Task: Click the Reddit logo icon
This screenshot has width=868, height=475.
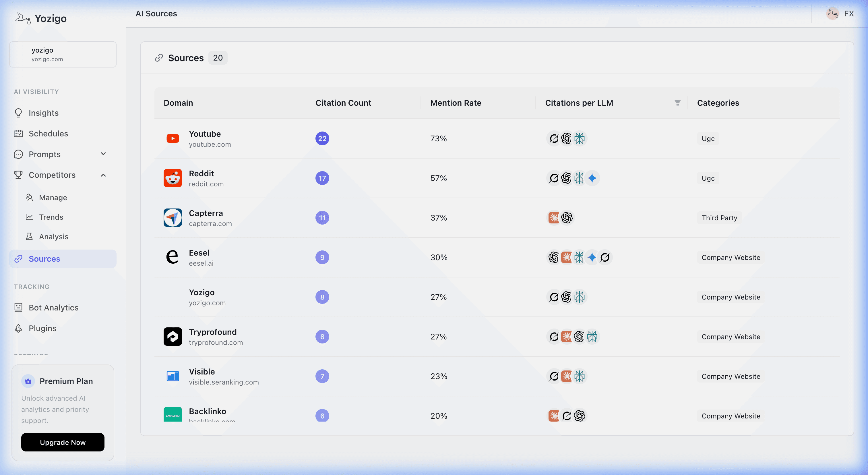Action: [173, 178]
